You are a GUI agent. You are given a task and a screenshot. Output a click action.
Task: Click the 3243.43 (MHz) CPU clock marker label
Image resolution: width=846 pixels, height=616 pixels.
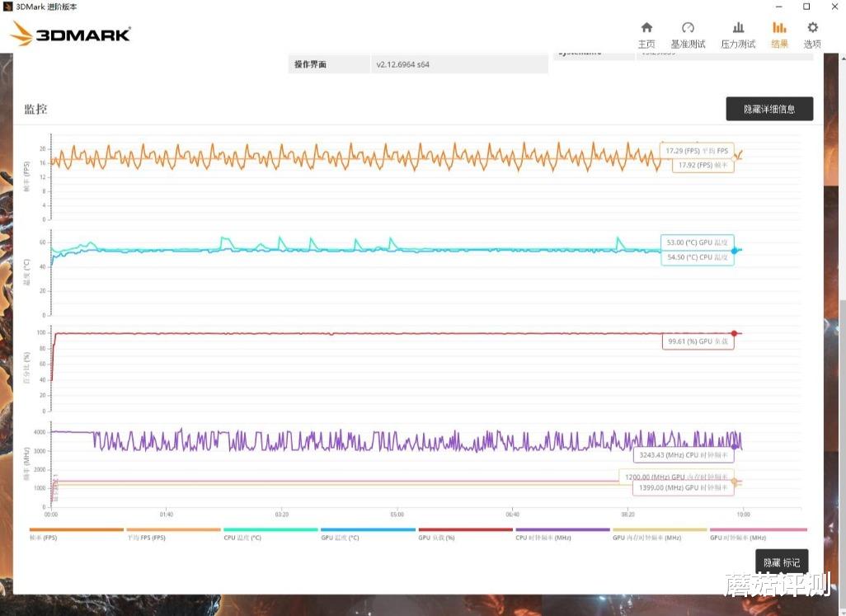(x=683, y=455)
